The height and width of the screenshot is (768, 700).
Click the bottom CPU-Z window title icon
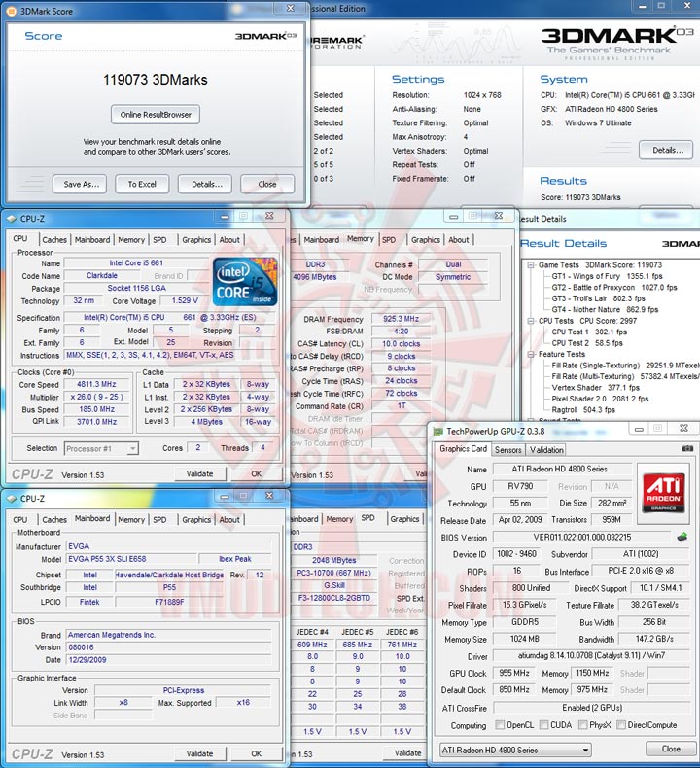point(12,499)
